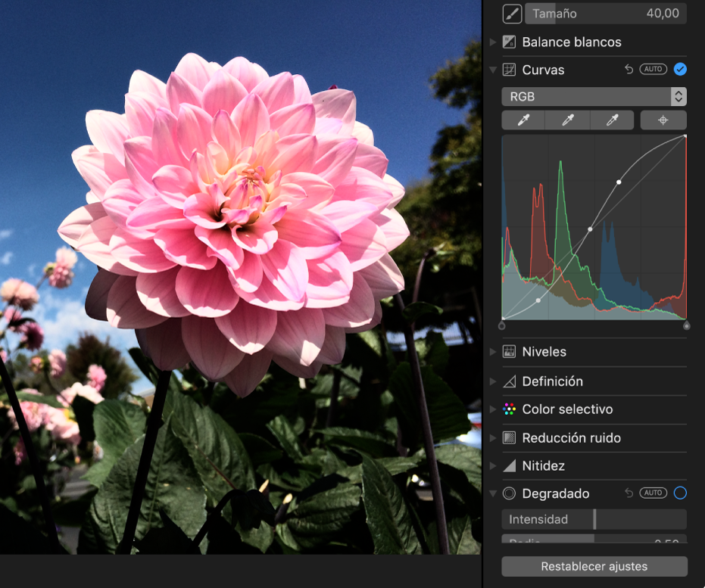Click the Tamaño brush size field
The height and width of the screenshot is (588, 705).
[606, 14]
